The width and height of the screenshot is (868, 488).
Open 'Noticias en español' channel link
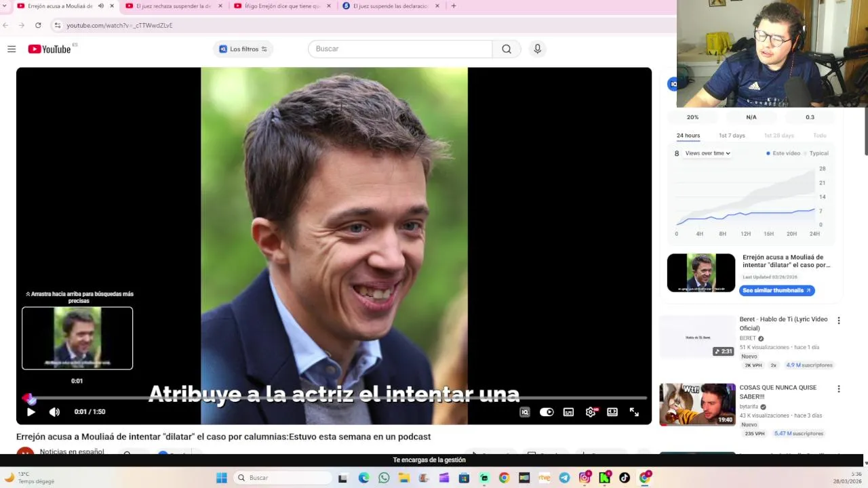click(x=71, y=451)
